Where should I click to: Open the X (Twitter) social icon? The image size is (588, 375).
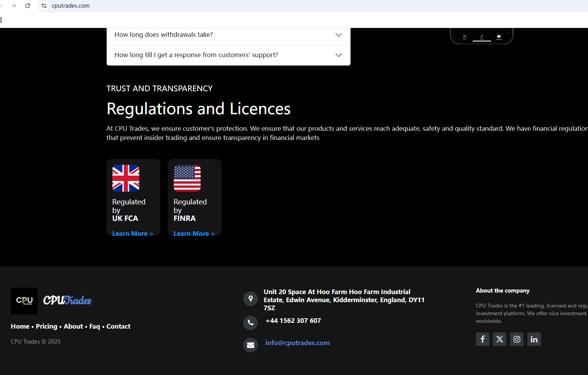499,339
